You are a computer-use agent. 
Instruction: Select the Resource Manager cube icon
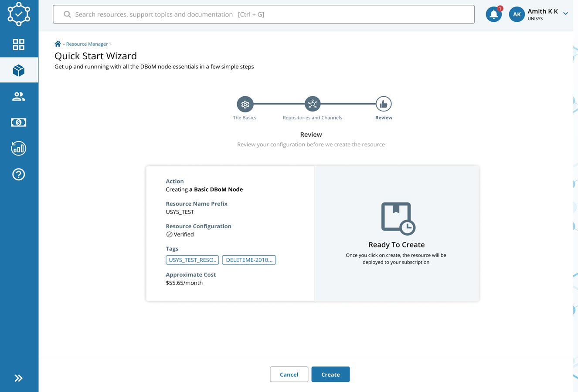click(19, 70)
